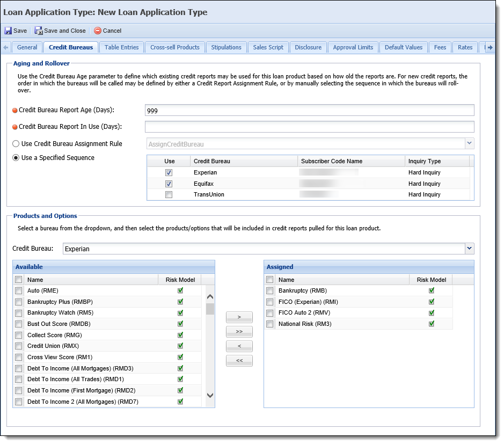The width and height of the screenshot is (504, 444).
Task: Click scroll down arrow in Available list
Action: click(x=210, y=396)
